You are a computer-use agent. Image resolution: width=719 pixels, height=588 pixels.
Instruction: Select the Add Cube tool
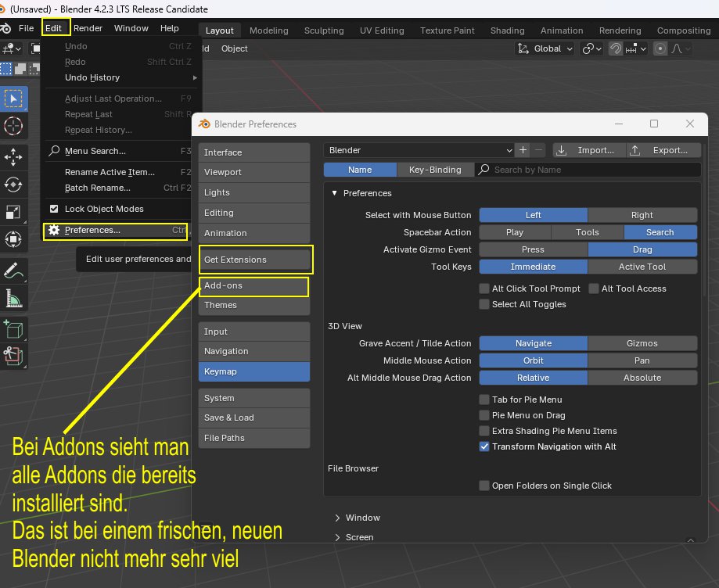pyautogui.click(x=13, y=329)
